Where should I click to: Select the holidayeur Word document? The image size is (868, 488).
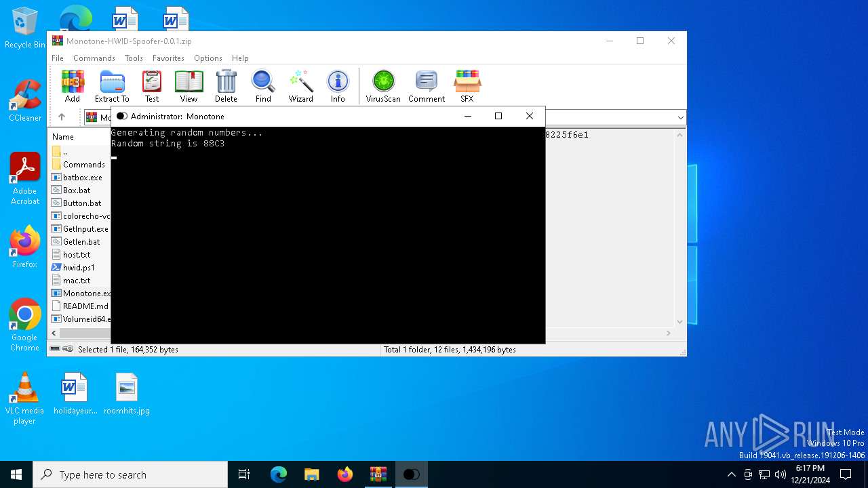tap(75, 394)
